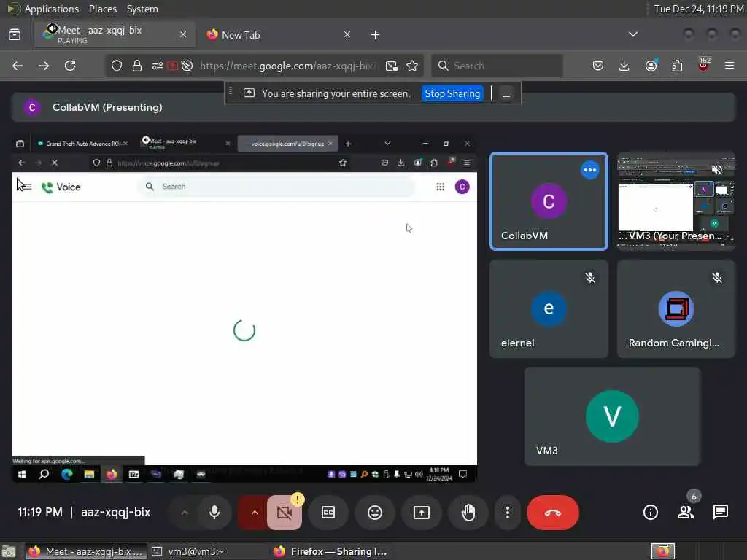Open the uBlock extension icon with badge 162
Viewport: 747px width, 560px height.
coord(704,65)
